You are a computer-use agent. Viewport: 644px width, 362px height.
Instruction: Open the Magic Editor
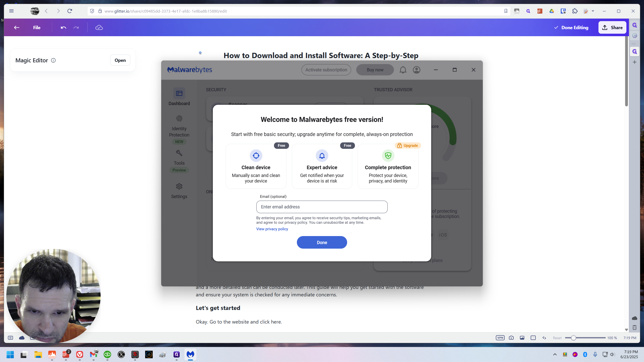point(120,60)
